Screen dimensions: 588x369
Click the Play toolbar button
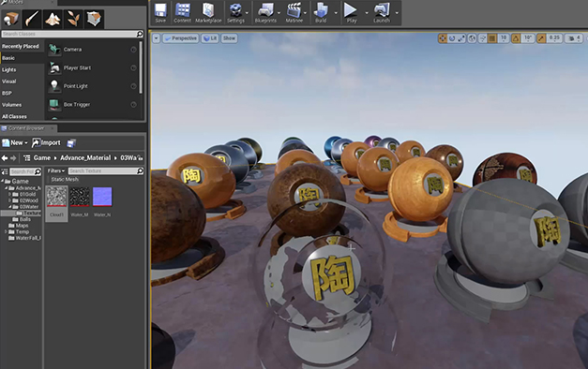click(352, 13)
